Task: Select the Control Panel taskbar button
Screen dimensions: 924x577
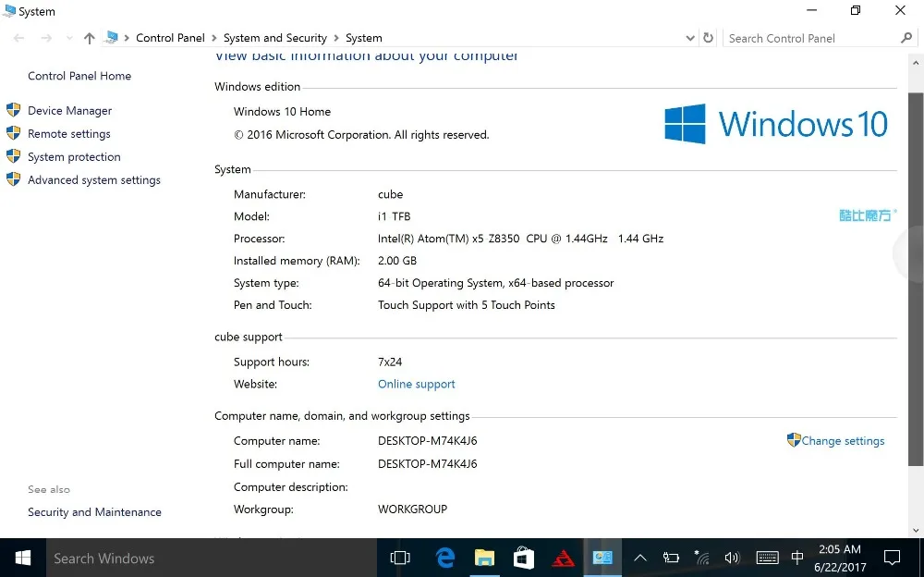Action: (602, 558)
